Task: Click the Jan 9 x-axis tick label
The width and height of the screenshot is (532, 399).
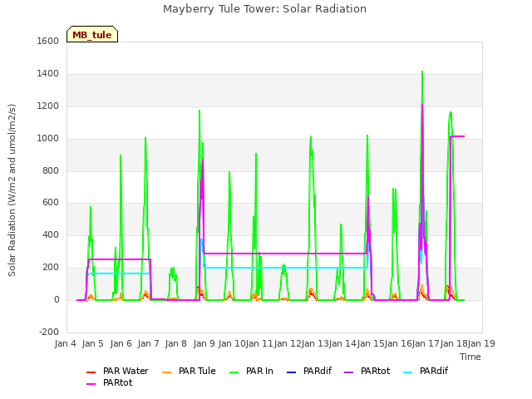Action: coord(204,343)
